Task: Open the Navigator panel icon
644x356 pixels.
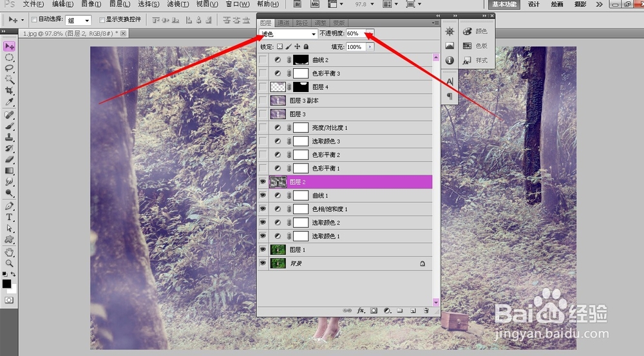Action: click(450, 32)
